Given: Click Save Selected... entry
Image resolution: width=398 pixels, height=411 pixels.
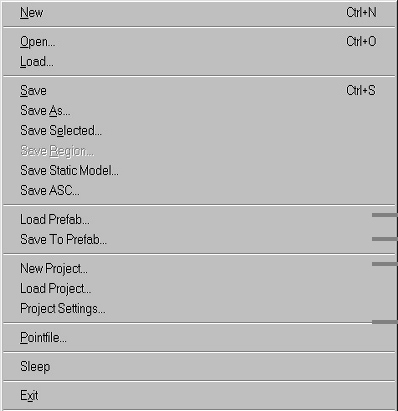Looking at the screenshot, I should click(199, 131).
